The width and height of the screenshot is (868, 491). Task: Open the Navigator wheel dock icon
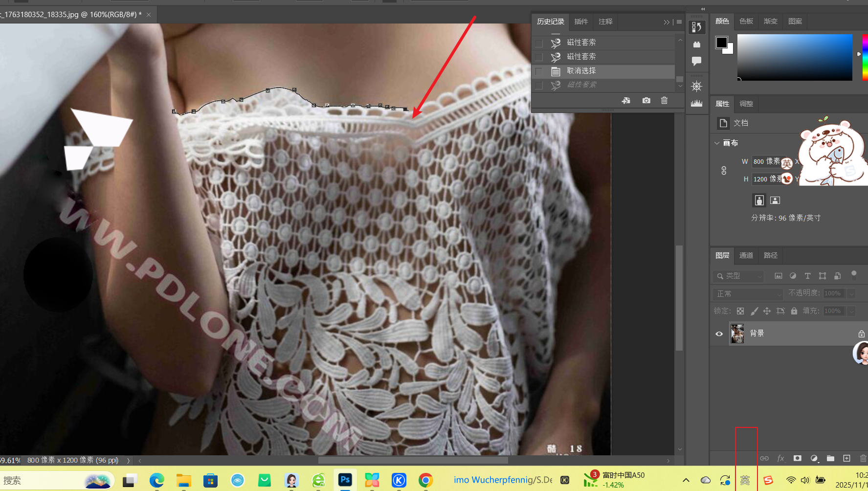click(696, 87)
